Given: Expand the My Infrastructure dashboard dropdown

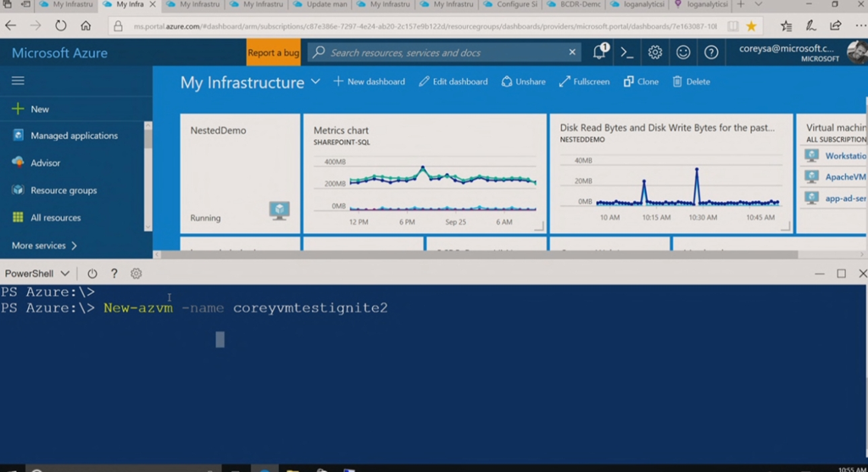Looking at the screenshot, I should 315,81.
